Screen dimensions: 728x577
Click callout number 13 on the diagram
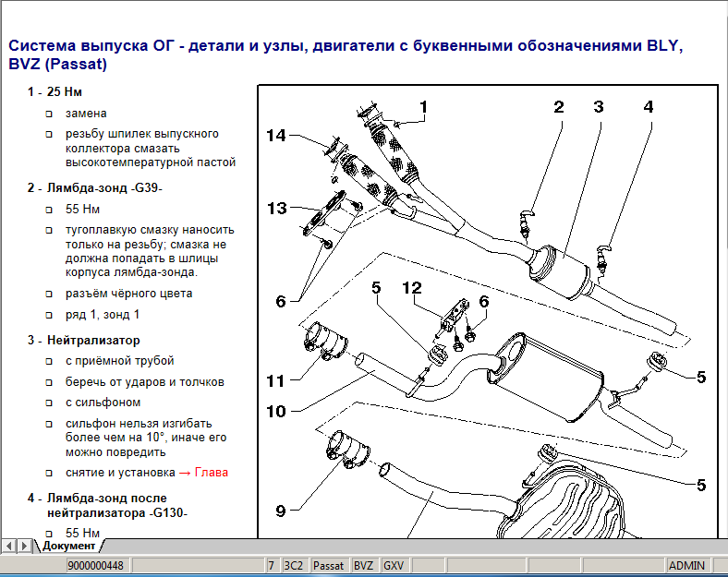pos(277,209)
